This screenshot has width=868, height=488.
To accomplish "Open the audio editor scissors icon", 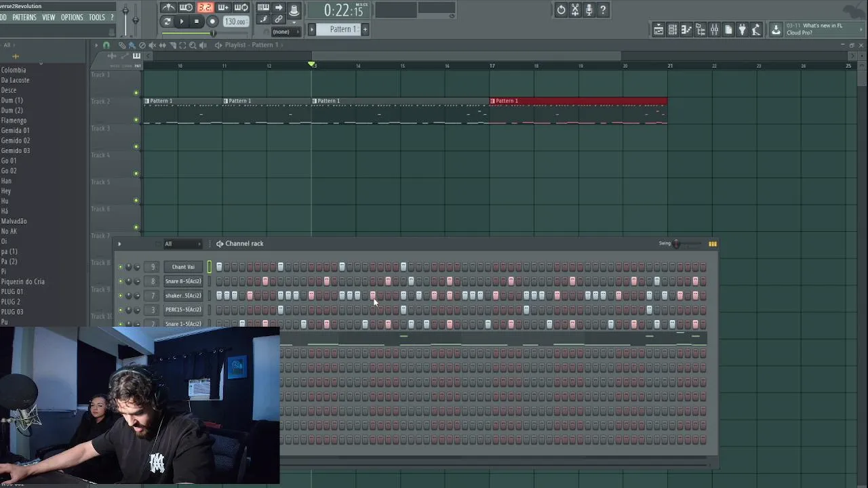I will [575, 9].
